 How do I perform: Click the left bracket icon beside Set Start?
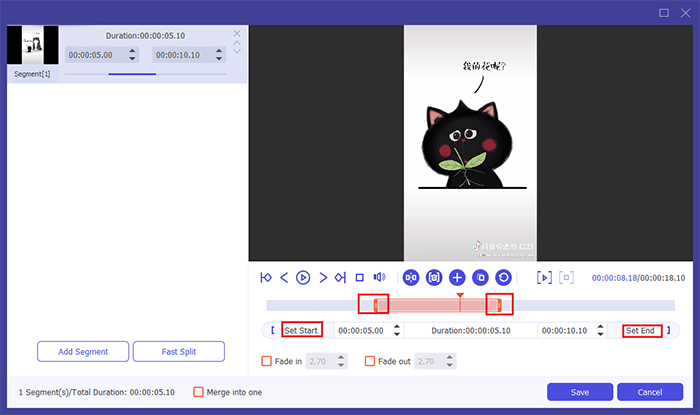tap(273, 330)
